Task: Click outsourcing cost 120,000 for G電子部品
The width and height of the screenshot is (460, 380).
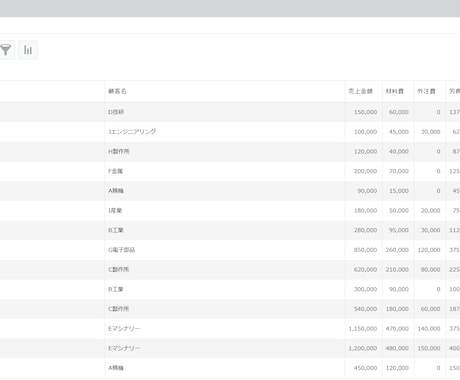Action: pos(429,250)
